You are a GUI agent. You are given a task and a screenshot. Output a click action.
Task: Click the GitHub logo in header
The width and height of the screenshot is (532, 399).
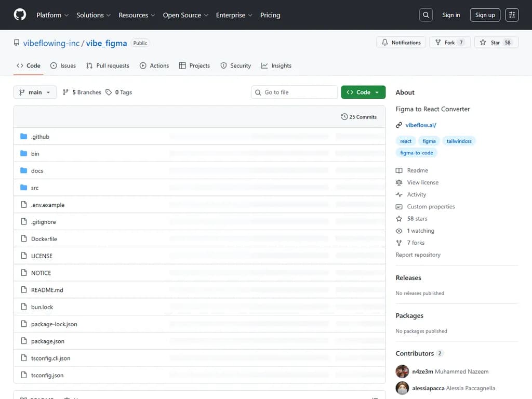20,15
